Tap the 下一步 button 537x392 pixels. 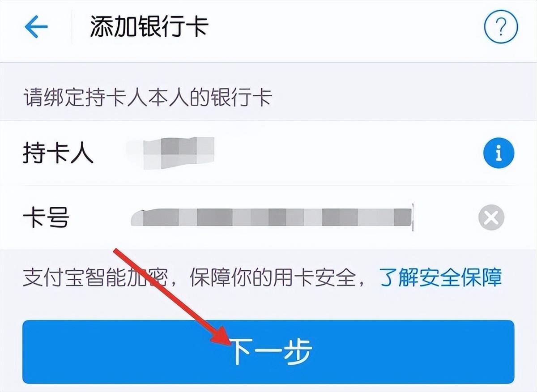[x=268, y=352]
